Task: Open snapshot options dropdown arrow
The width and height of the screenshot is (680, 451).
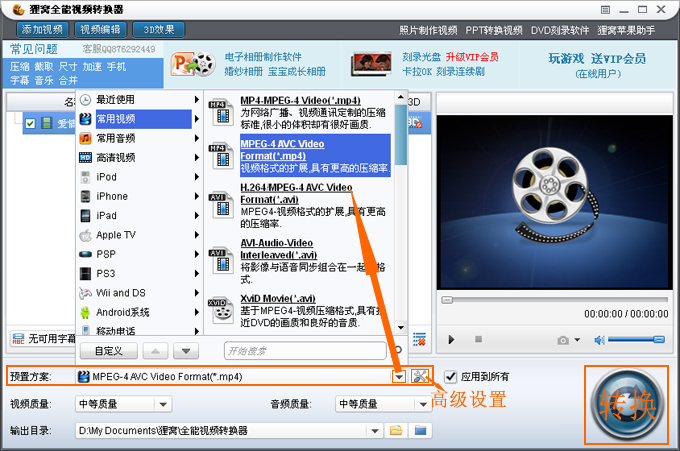Action: [x=577, y=340]
